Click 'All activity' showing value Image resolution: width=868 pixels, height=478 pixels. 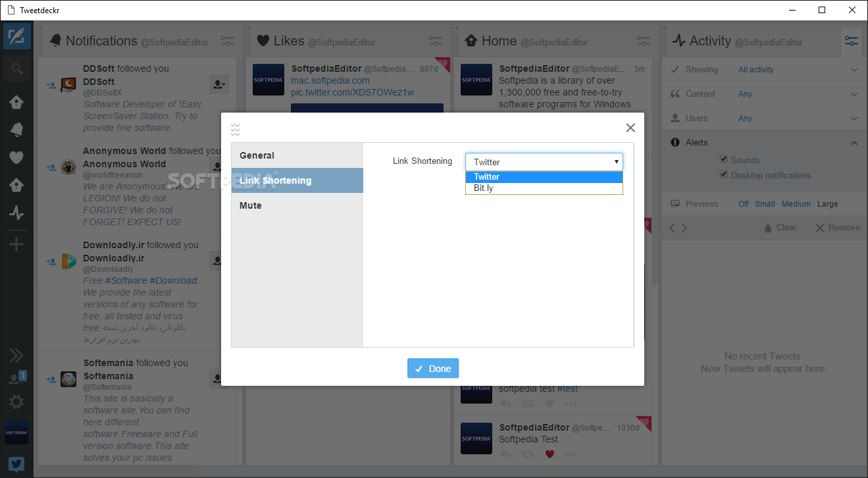click(756, 70)
